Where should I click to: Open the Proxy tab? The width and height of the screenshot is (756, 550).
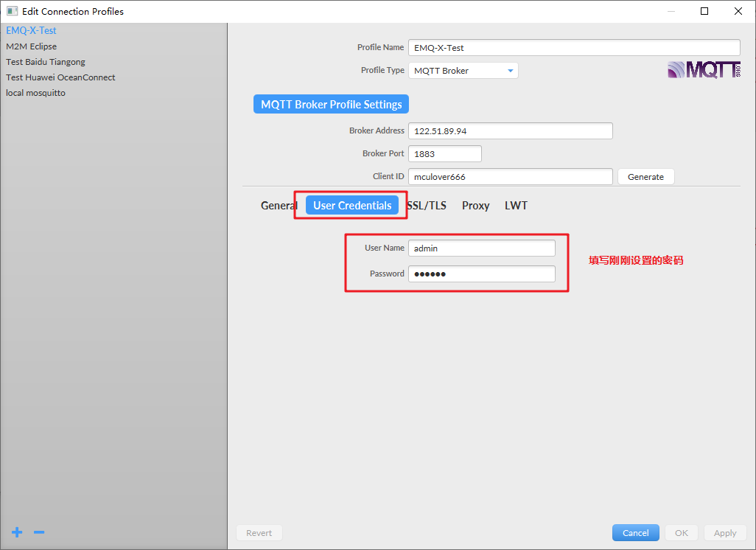click(475, 206)
